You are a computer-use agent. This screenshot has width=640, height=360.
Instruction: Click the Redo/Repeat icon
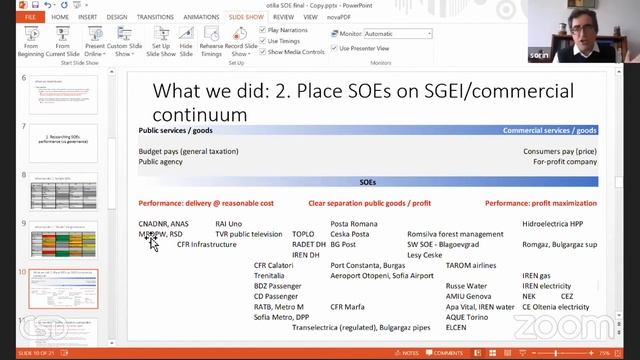point(64,5)
